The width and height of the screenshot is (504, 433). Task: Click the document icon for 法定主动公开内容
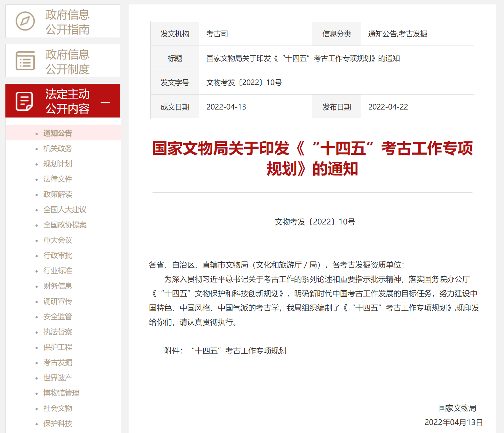click(x=25, y=101)
